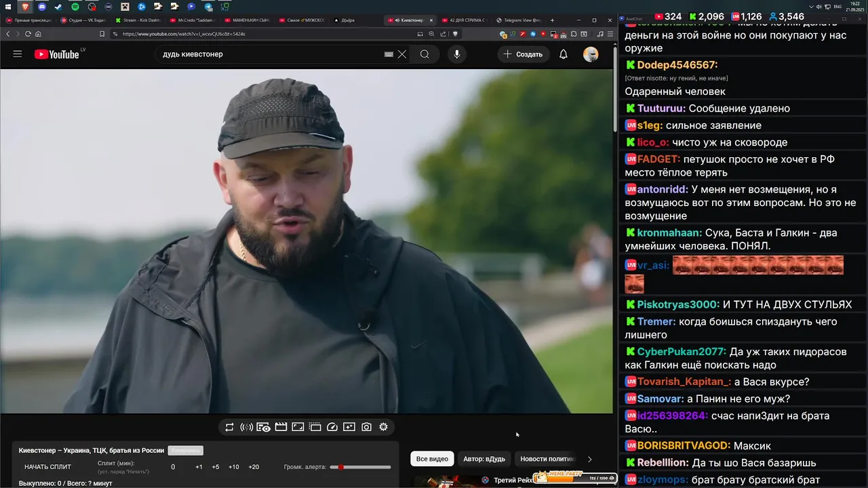Click the YouTube video player frame
This screenshot has width=868, height=488.
306,241
